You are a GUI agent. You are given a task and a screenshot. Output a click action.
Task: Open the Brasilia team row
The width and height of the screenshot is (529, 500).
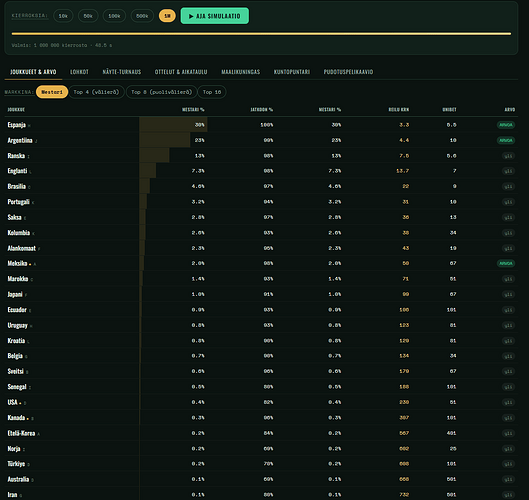(261, 186)
